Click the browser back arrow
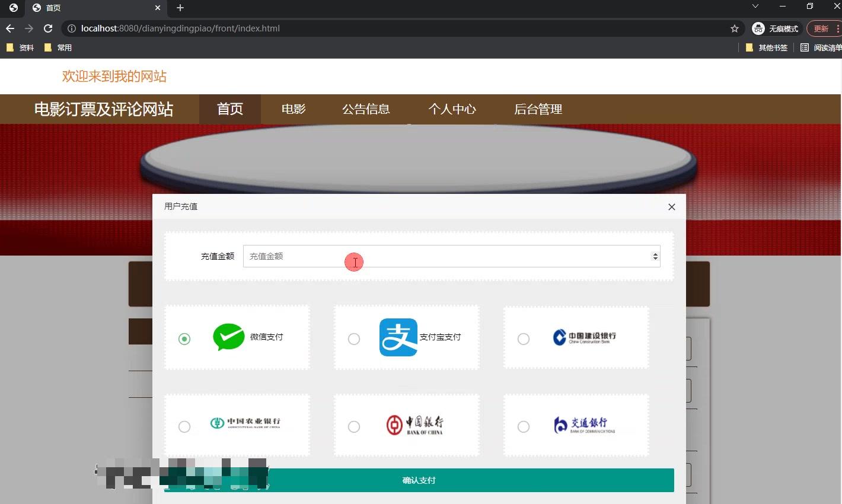The height and width of the screenshot is (504, 842). [10, 28]
